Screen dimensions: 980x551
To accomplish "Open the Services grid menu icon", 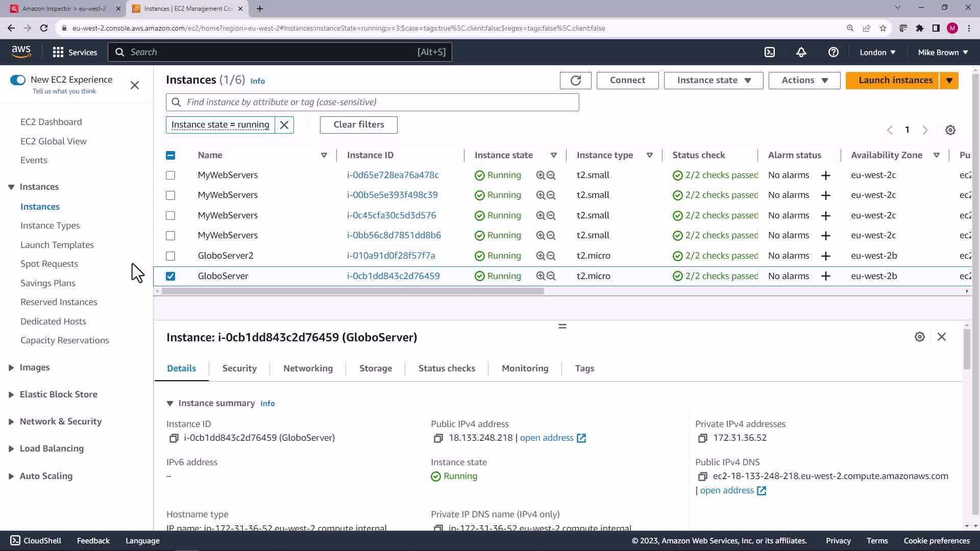I will coord(58,52).
